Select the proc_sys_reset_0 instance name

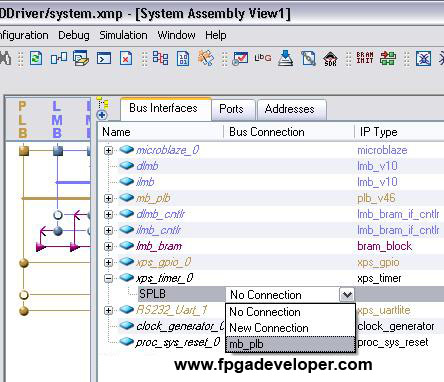click(x=178, y=342)
